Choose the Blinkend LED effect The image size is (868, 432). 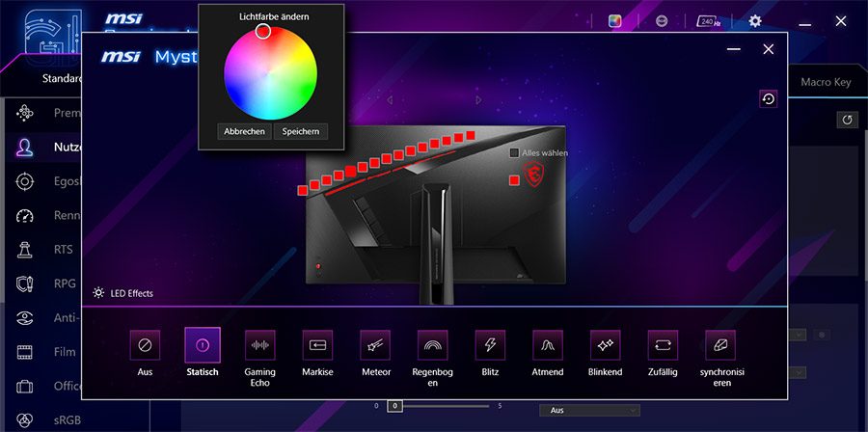pyautogui.click(x=605, y=344)
